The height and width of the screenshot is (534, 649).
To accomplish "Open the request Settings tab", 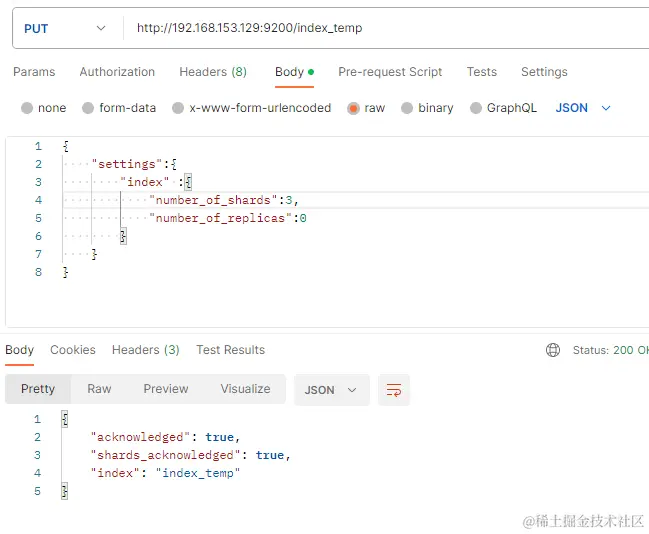I will [x=544, y=72].
